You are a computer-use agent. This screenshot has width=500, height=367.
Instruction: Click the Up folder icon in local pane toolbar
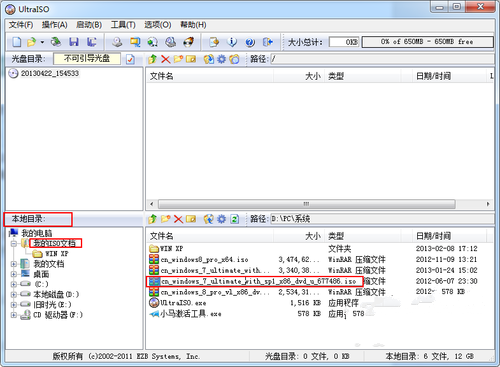[153, 219]
